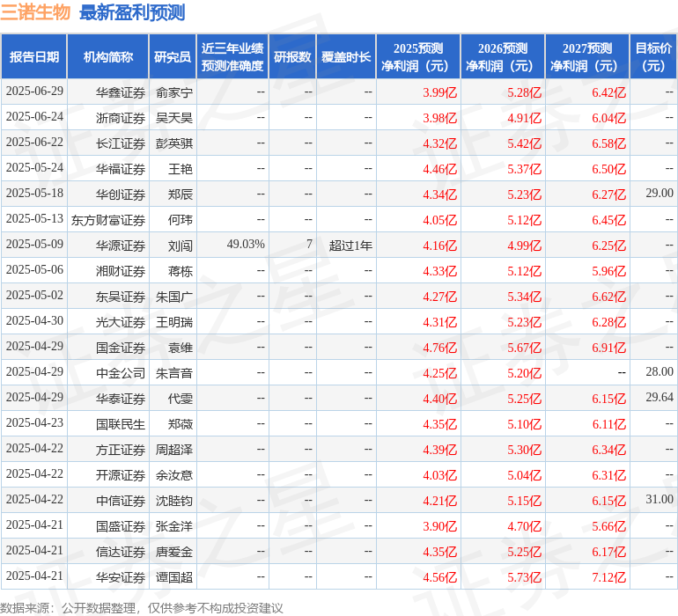678x616 pixels.
Task: Select the 报告日期 column header
Action: click(x=34, y=57)
